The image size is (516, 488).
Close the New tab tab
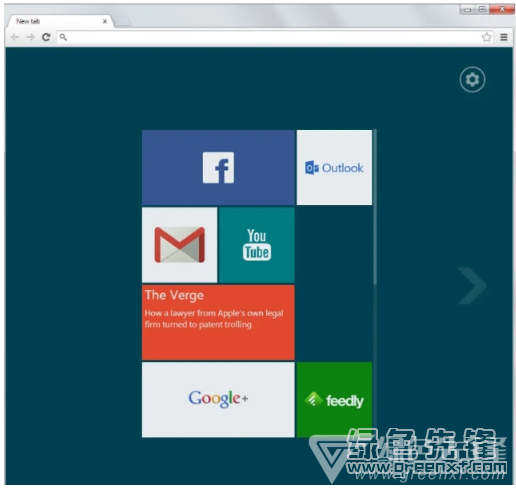pyautogui.click(x=105, y=21)
